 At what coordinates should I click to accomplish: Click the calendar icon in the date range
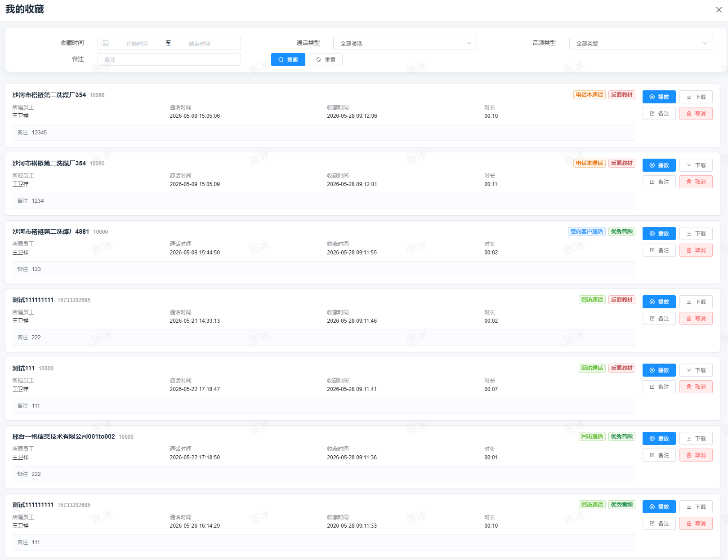click(x=106, y=43)
